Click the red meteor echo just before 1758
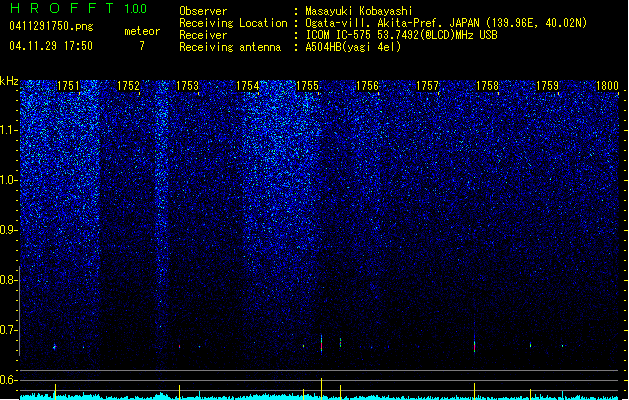629x400 pixels. click(x=475, y=347)
